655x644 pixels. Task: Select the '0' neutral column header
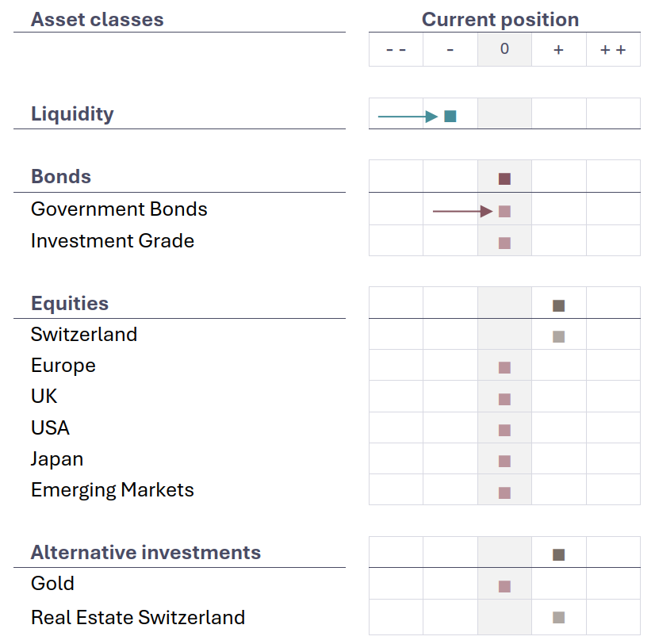[x=504, y=49]
